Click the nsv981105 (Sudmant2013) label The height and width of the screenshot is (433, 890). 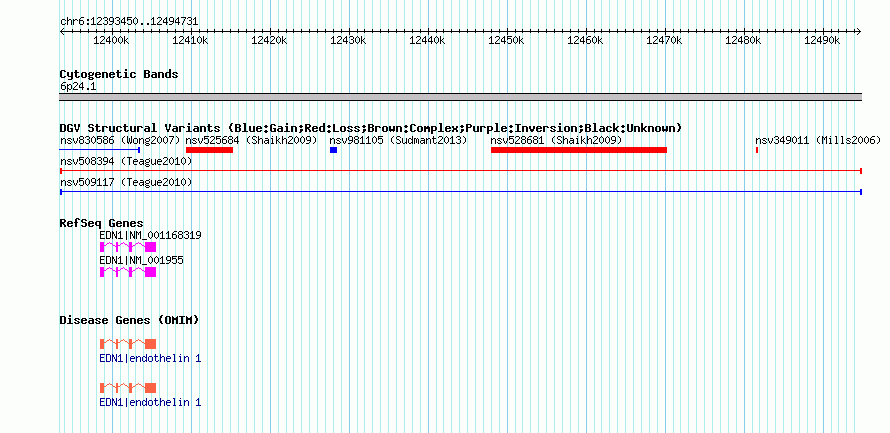tap(398, 140)
